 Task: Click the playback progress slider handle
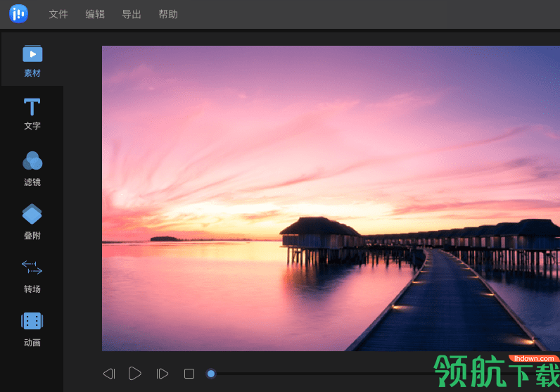(211, 374)
